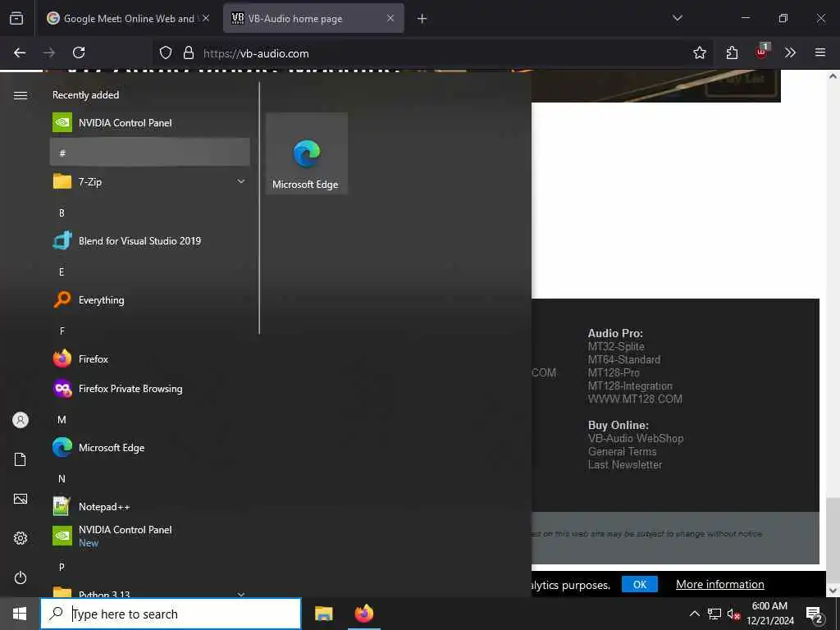Bookmark this page with the star
840x630 pixels.
pos(699,52)
